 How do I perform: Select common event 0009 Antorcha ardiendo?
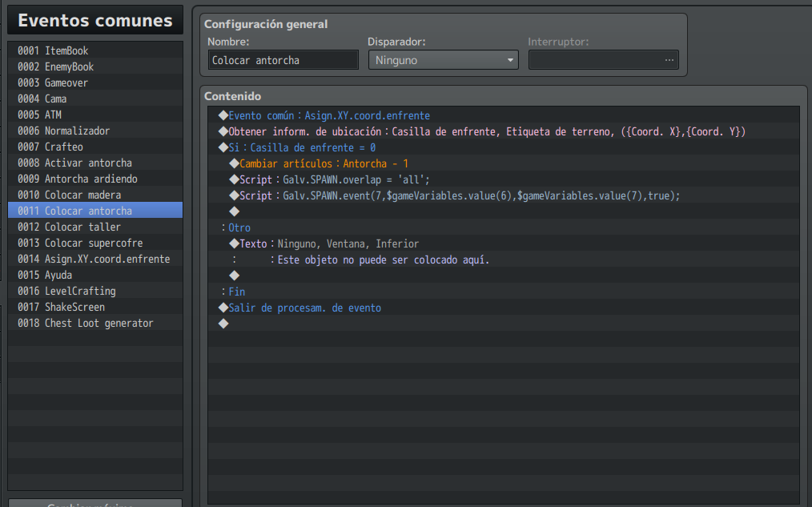coord(95,179)
